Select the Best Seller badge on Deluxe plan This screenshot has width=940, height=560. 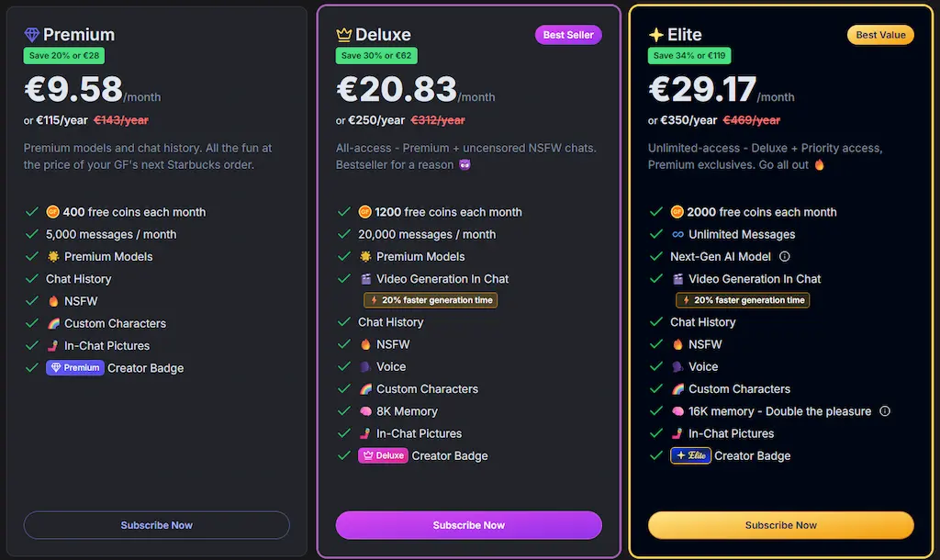(567, 34)
